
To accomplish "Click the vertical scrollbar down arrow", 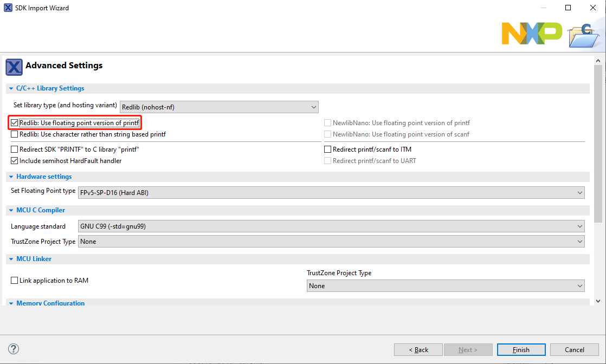I will tap(598, 301).
